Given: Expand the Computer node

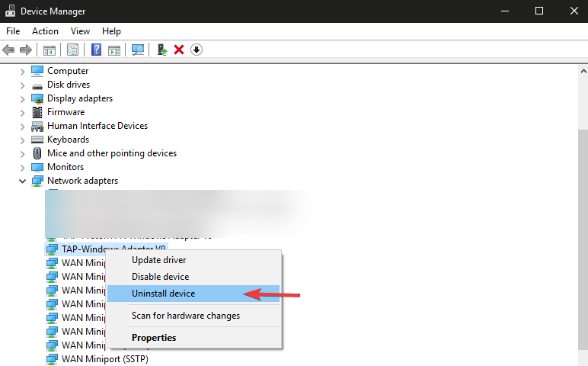Looking at the screenshot, I should (23, 72).
